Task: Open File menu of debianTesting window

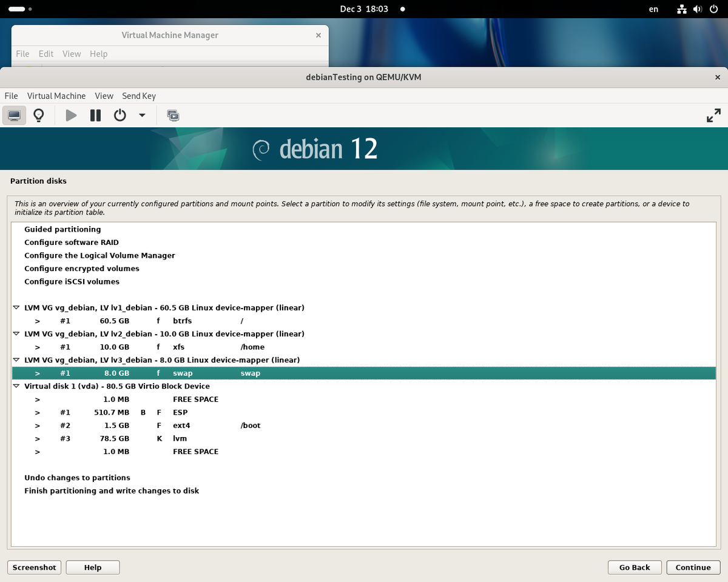Action: 11,96
